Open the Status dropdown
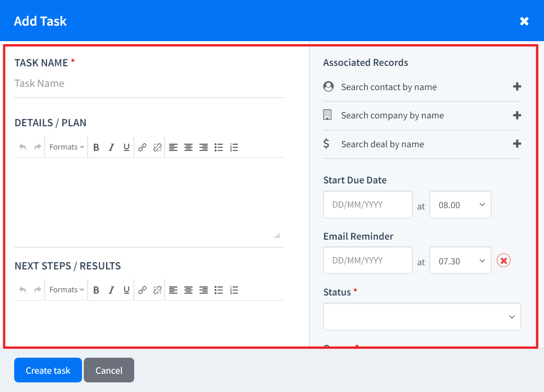 [x=422, y=317]
